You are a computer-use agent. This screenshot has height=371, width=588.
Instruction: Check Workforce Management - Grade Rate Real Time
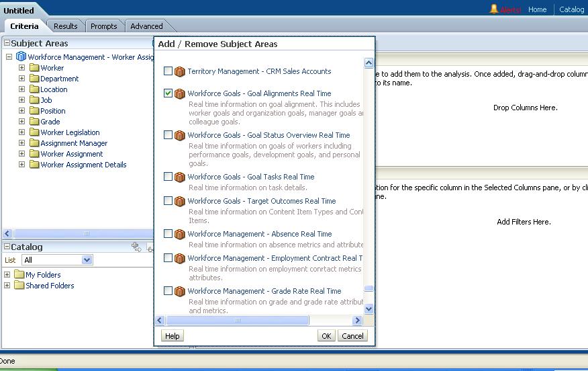pos(168,290)
